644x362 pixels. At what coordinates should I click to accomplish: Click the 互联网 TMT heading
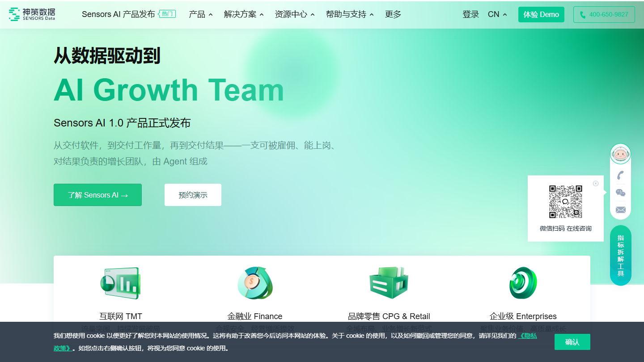(x=121, y=316)
